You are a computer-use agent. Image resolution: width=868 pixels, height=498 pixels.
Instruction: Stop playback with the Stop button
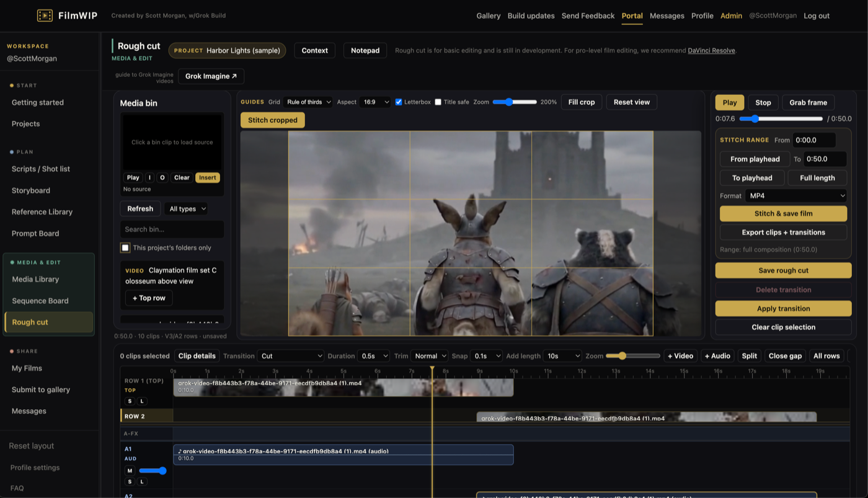(763, 102)
